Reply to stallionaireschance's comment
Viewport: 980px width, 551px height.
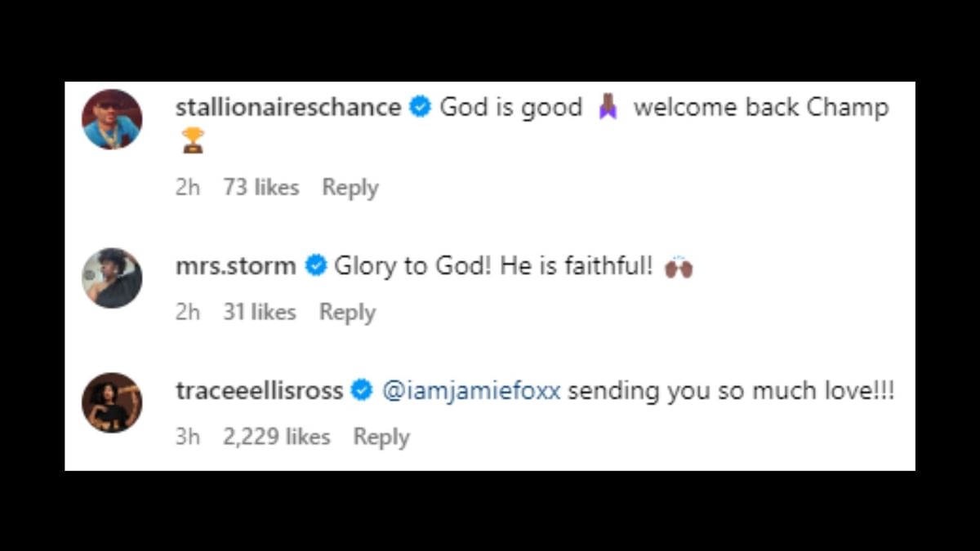[350, 187]
